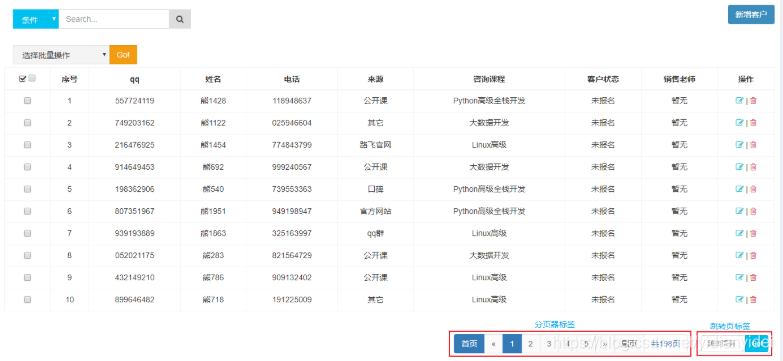Click the orange Go! button
Image resolution: width=783 pixels, height=361 pixels.
tap(123, 55)
